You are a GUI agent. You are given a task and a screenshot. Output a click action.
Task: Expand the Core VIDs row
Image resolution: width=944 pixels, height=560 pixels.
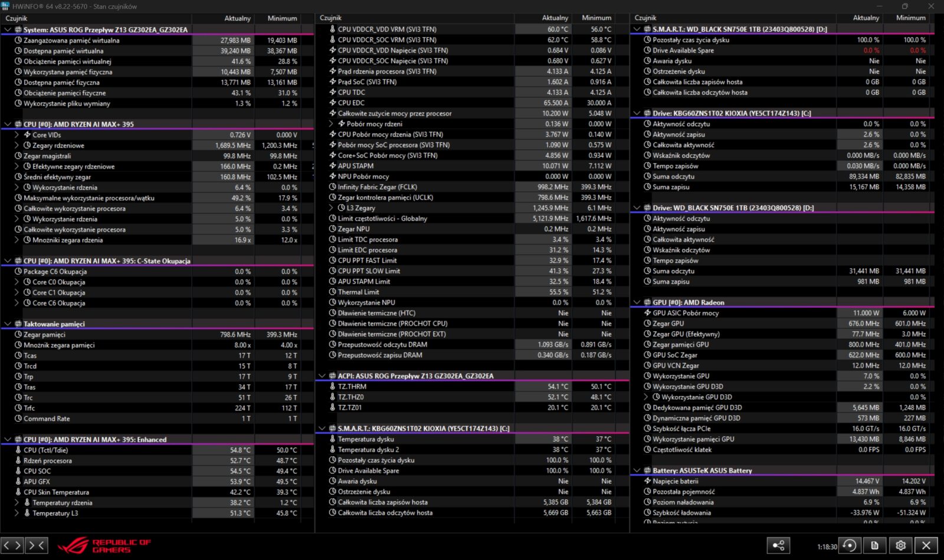[17, 135]
